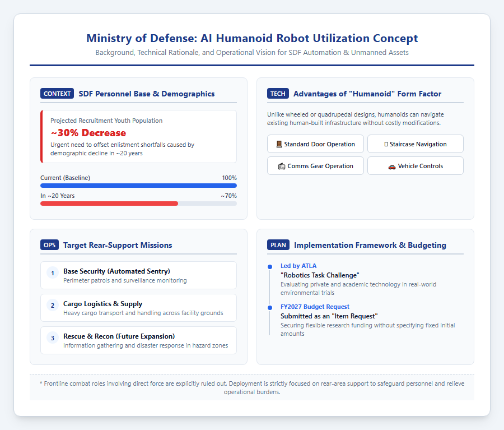Click the door icon in Standard Door Operation

(x=279, y=144)
